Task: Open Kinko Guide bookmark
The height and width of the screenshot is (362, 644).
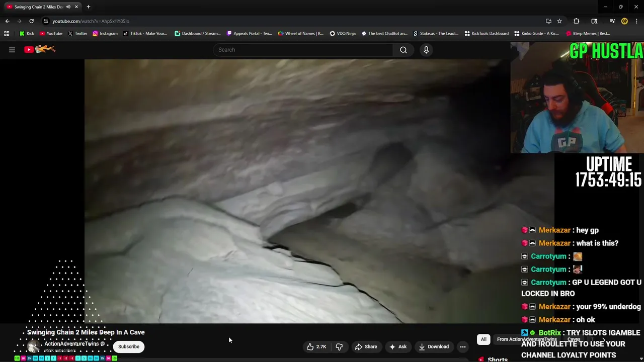Action: 537,34
